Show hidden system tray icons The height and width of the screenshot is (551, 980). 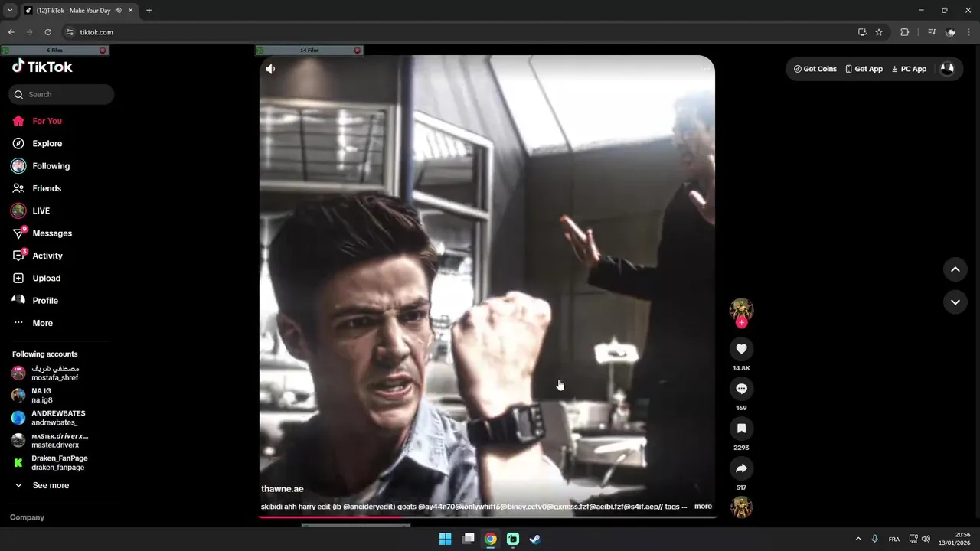tap(857, 539)
